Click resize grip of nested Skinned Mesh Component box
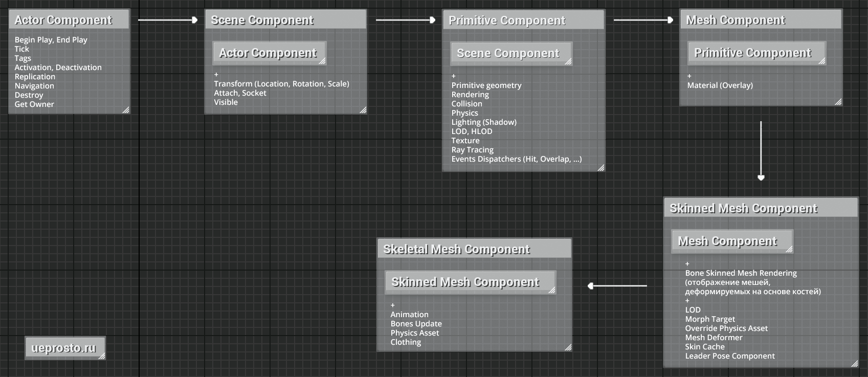The image size is (868, 377). (552, 290)
